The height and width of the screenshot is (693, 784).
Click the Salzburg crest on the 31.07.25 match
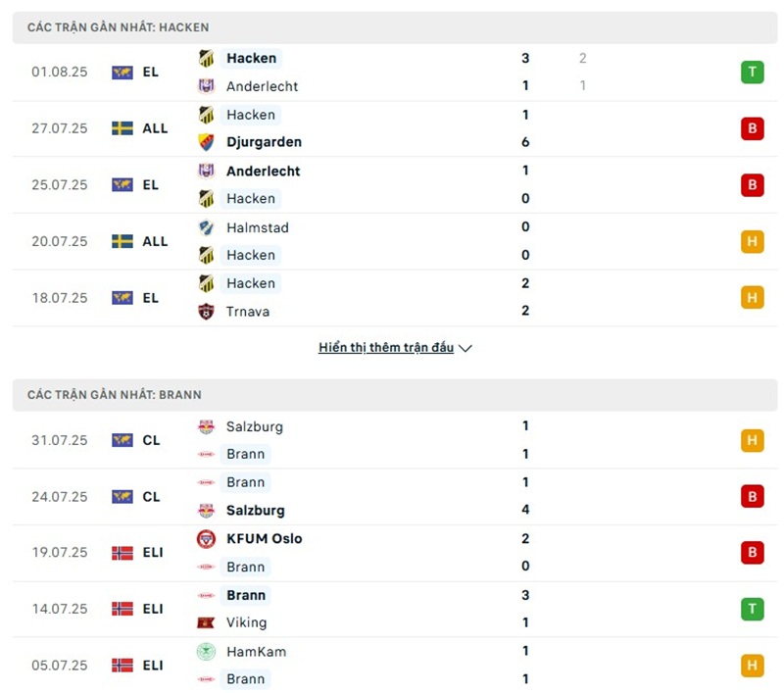click(x=206, y=426)
